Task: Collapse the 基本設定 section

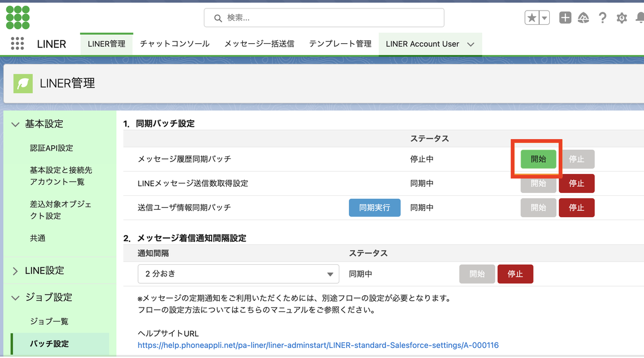Action: click(x=15, y=124)
